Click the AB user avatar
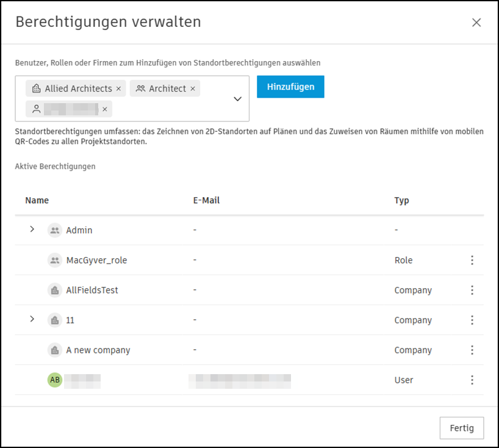499x448 pixels. coord(55,380)
